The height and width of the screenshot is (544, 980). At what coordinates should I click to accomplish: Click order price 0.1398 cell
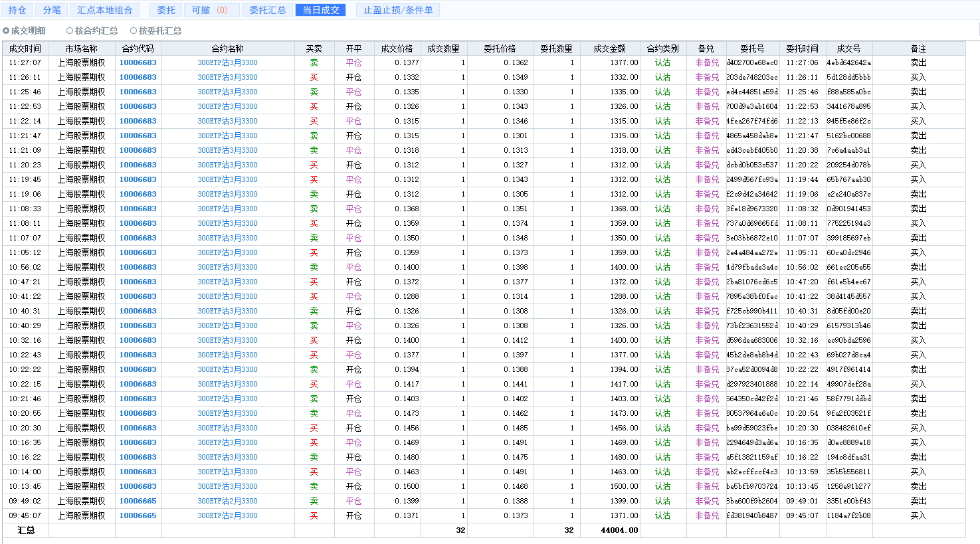[x=516, y=267]
